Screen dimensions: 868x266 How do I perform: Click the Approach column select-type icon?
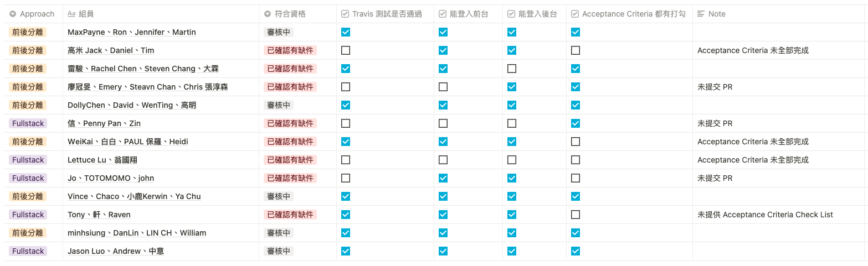pos(13,14)
